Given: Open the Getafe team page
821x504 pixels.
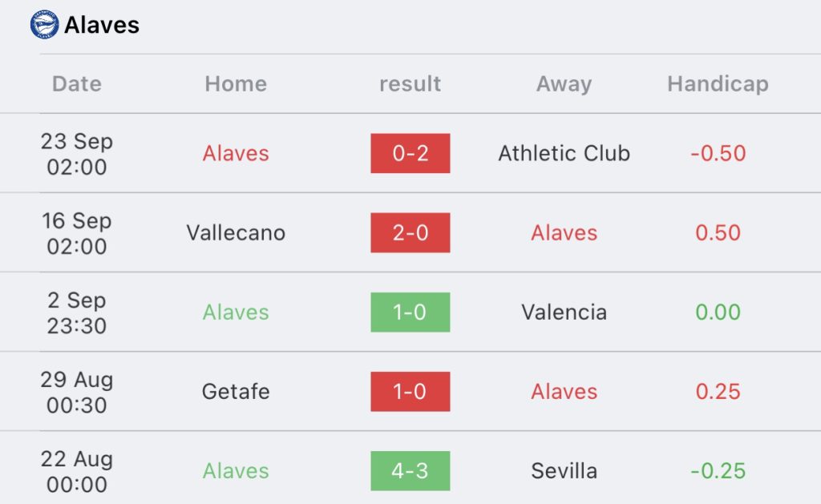Looking at the screenshot, I should click(236, 392).
